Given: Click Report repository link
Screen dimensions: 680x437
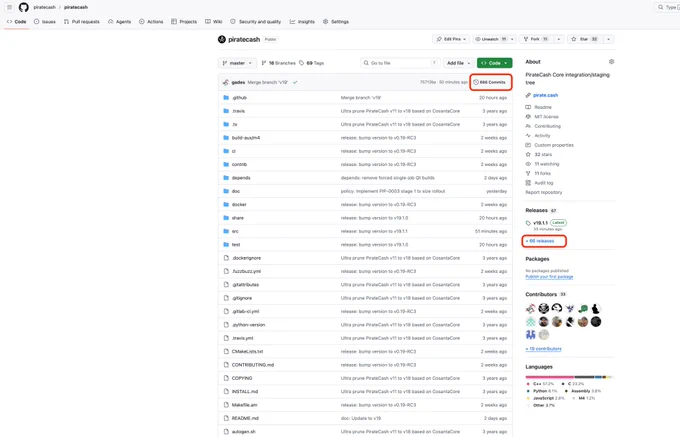Looking at the screenshot, I should [x=543, y=192].
